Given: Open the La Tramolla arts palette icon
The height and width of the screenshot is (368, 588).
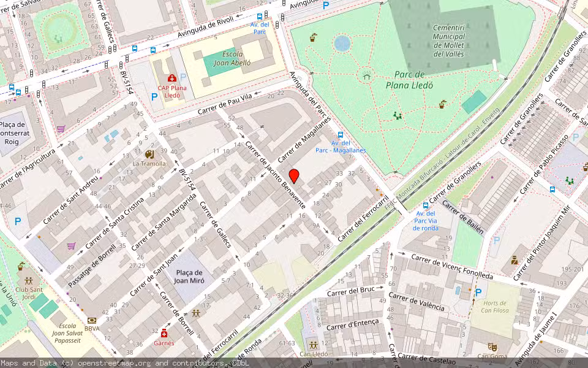Looking at the screenshot, I should tap(149, 155).
